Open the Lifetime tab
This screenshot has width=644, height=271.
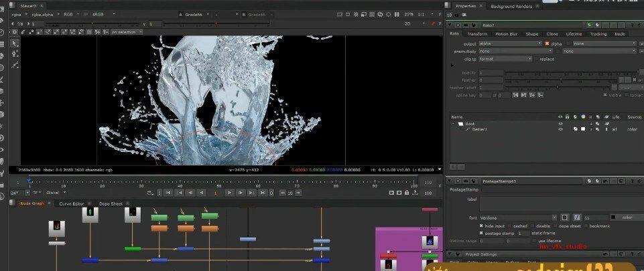pyautogui.click(x=574, y=34)
